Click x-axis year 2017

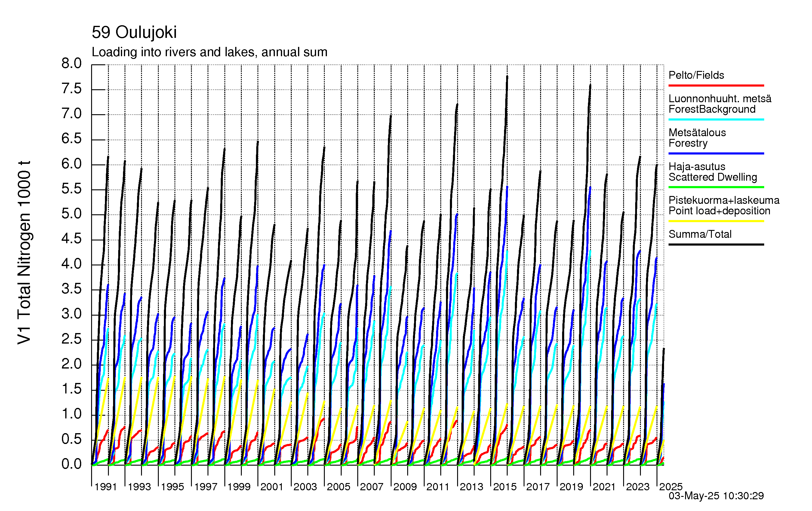(x=538, y=487)
